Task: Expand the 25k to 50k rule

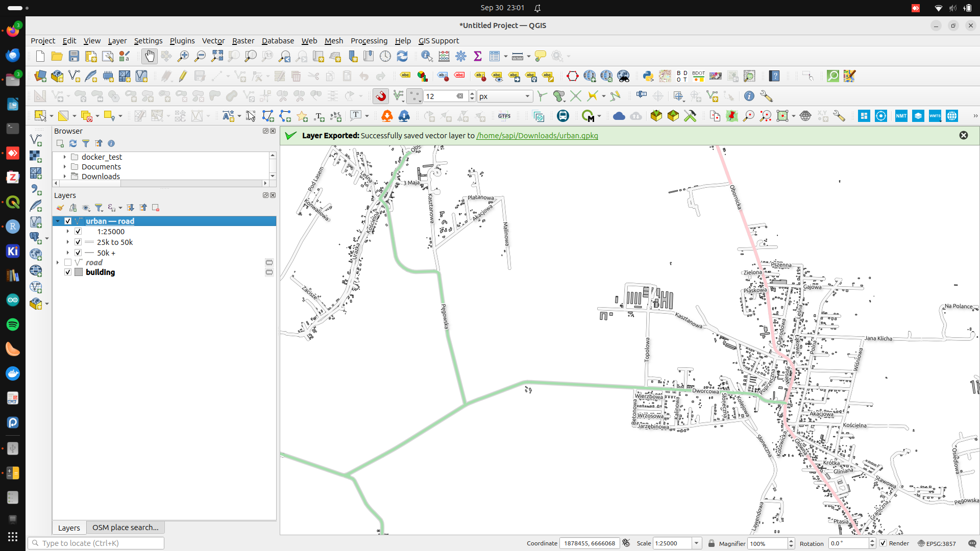Action: (x=68, y=242)
